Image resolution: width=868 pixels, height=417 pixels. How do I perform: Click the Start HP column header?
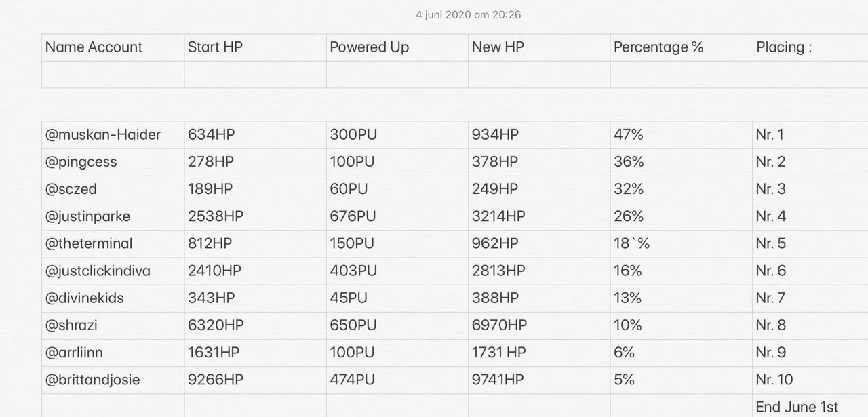pos(255,47)
